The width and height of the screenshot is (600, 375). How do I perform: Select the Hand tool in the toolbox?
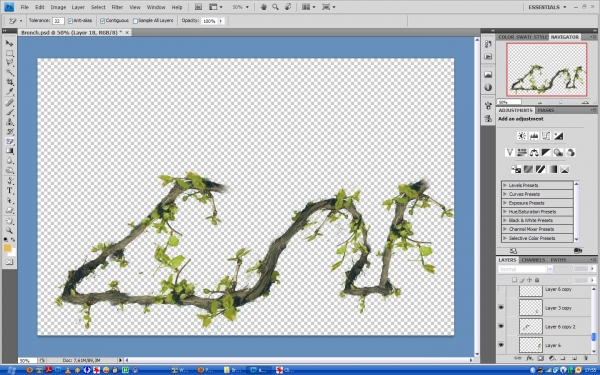coord(10,221)
